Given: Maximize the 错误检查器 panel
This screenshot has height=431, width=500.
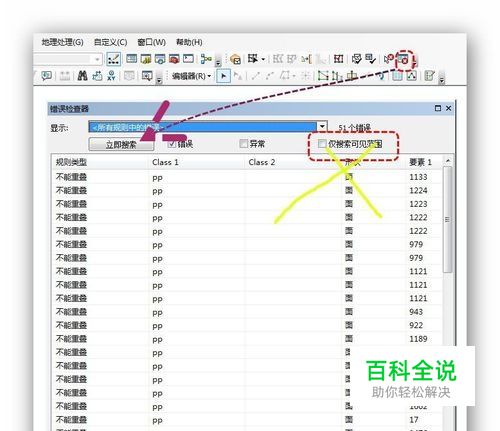Looking at the screenshot, I should [x=438, y=108].
